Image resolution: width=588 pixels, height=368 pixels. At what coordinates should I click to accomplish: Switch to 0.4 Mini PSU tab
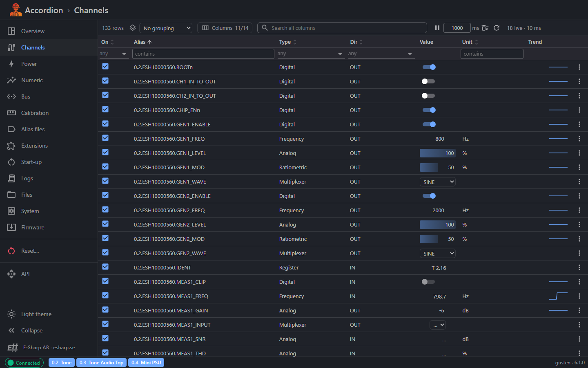[146, 363]
